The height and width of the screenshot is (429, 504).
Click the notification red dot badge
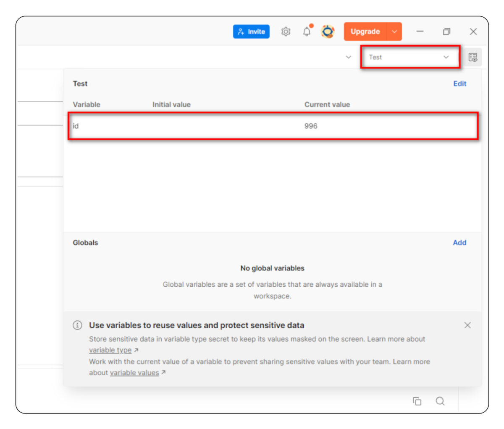point(310,26)
